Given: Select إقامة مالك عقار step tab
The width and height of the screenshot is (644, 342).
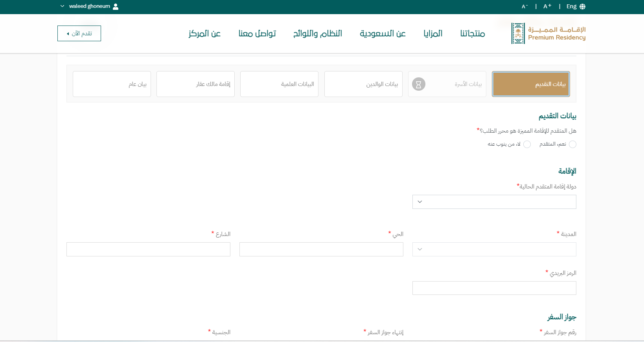Looking at the screenshot, I should pyautogui.click(x=195, y=84).
